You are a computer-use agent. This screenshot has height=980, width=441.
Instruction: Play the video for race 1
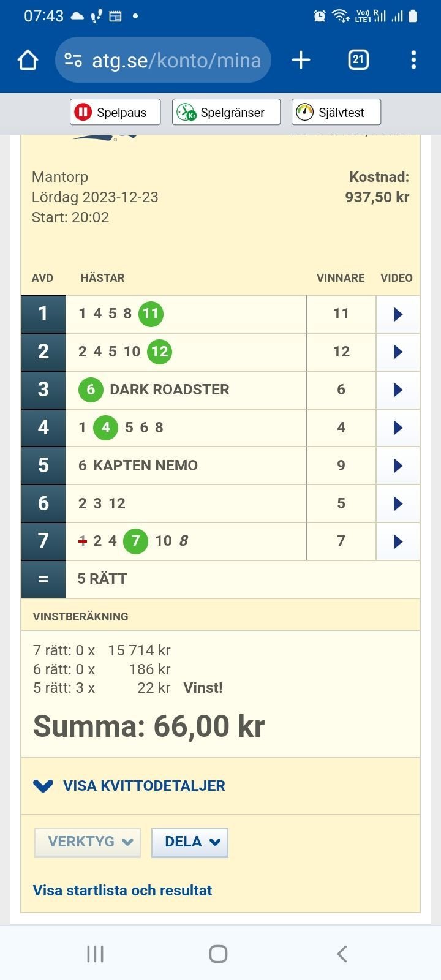tap(398, 314)
